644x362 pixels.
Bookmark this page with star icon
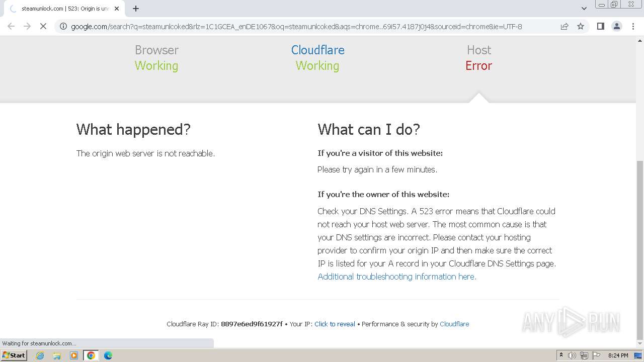581,27
